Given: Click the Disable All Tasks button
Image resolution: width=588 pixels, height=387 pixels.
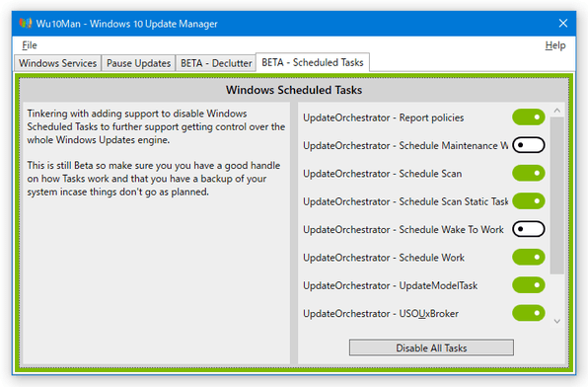Looking at the screenshot, I should click(x=431, y=348).
